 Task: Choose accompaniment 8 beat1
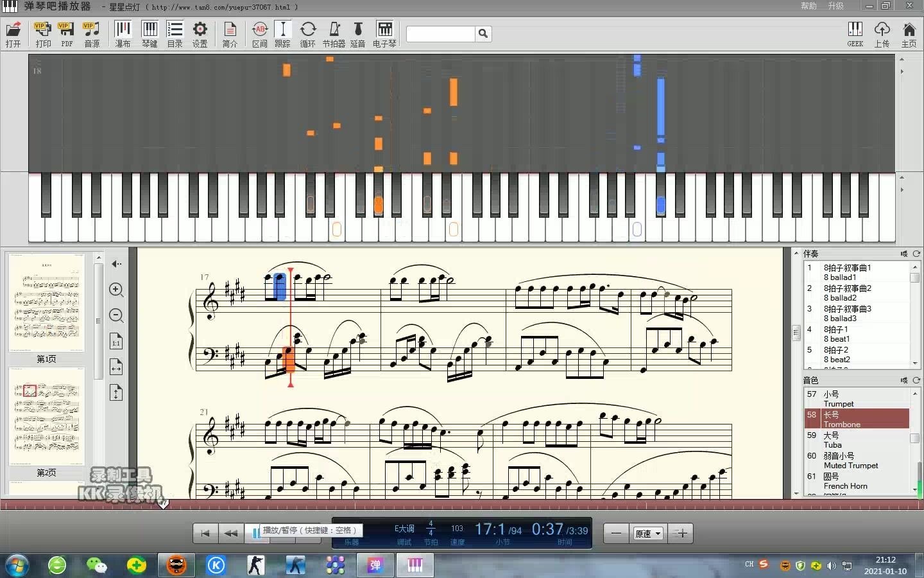(857, 334)
